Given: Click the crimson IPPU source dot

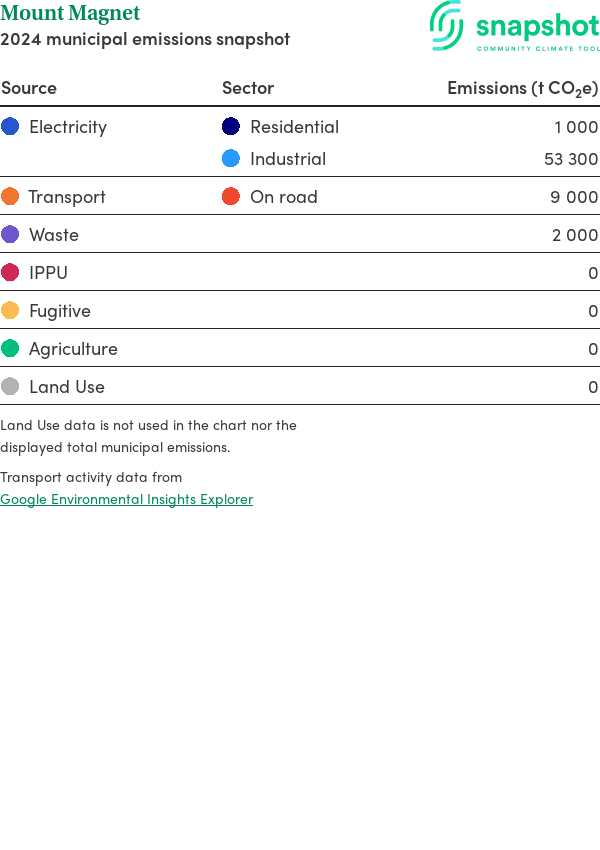Looking at the screenshot, I should point(10,272).
